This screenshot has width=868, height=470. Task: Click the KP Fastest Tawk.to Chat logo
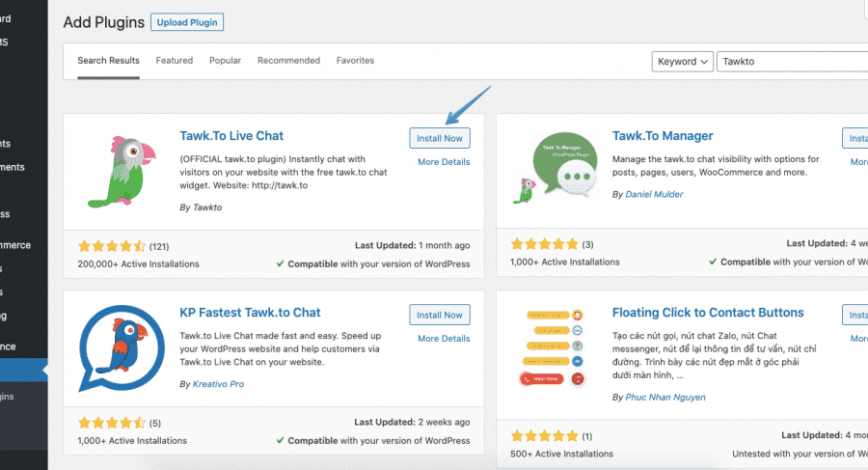click(122, 348)
